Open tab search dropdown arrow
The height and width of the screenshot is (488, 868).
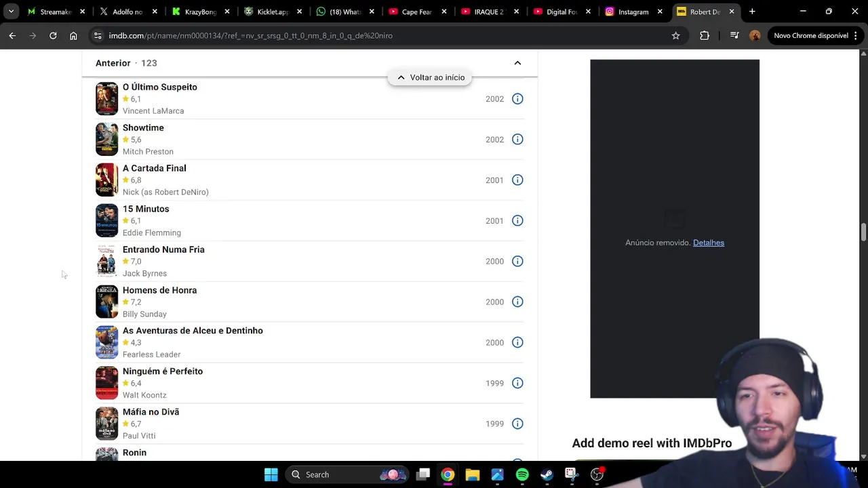(x=11, y=12)
